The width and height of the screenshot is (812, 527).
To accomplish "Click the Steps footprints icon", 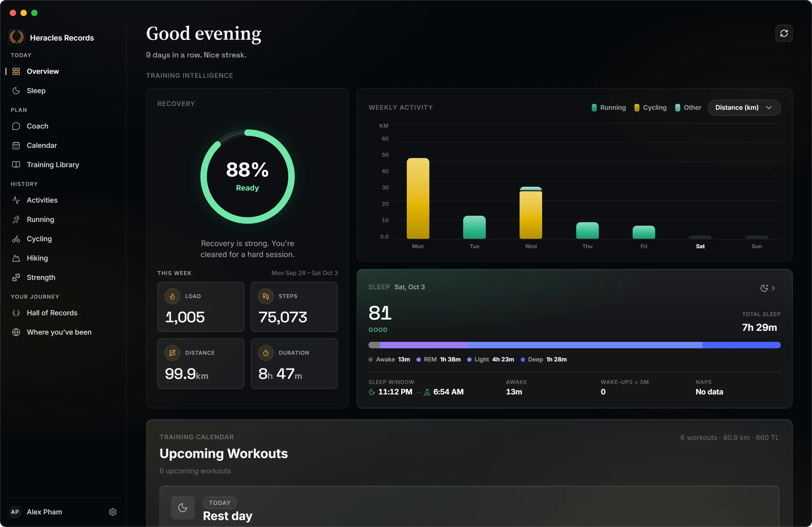I will click(266, 296).
